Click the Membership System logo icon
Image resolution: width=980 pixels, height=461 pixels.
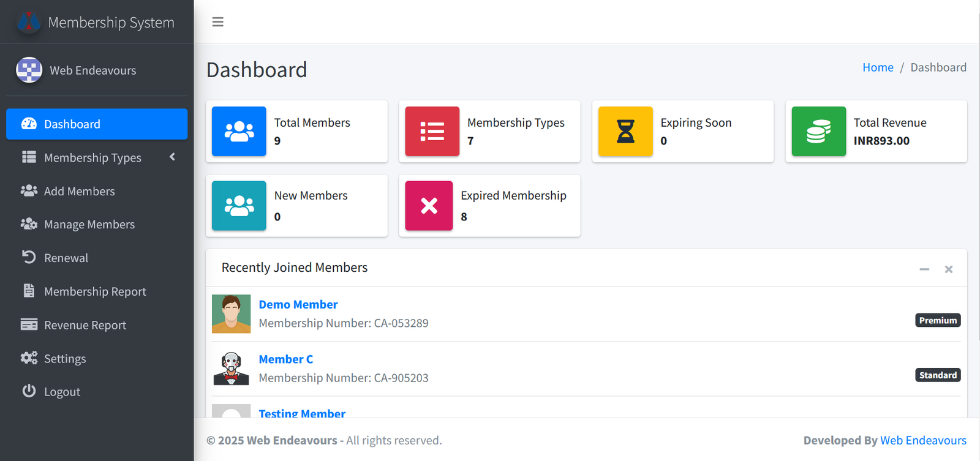[29, 22]
